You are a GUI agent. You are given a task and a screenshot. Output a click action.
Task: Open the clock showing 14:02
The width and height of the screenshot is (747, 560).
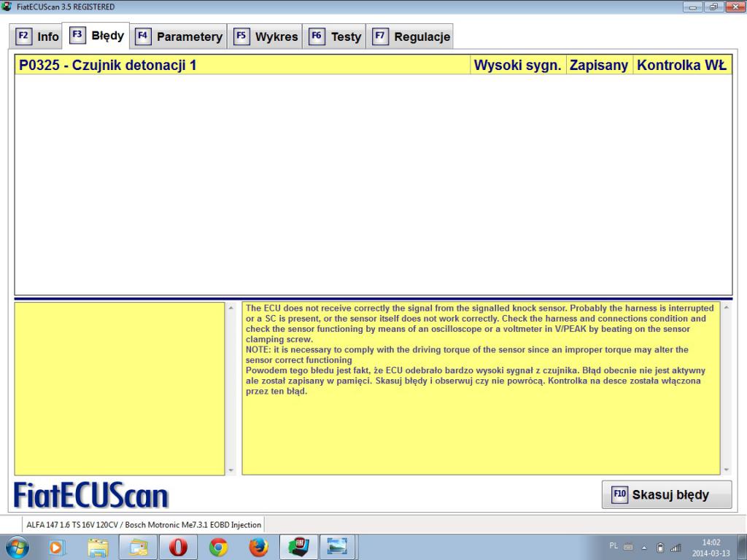point(711,548)
